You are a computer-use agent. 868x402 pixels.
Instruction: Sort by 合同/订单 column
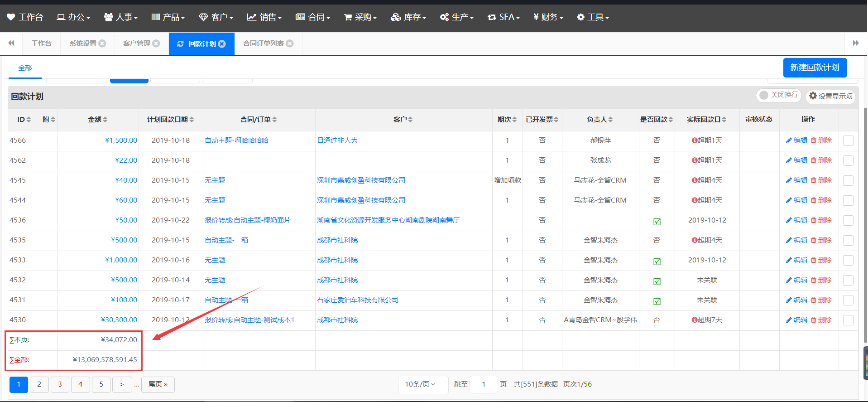tap(259, 120)
